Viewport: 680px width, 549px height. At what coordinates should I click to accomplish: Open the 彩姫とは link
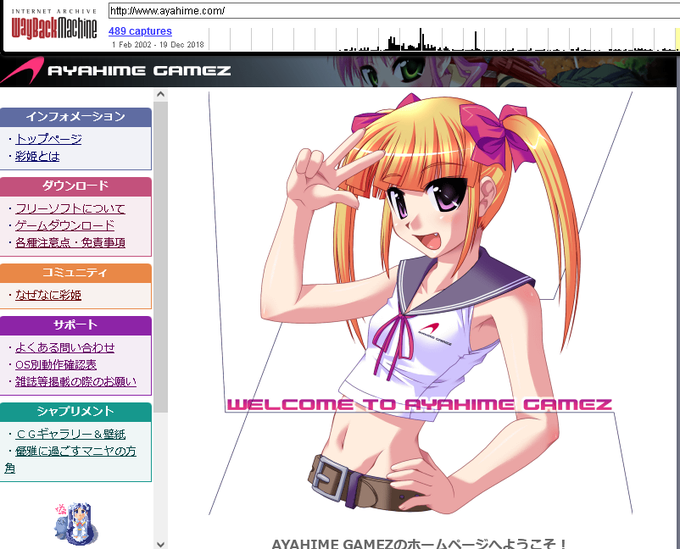[x=37, y=156]
